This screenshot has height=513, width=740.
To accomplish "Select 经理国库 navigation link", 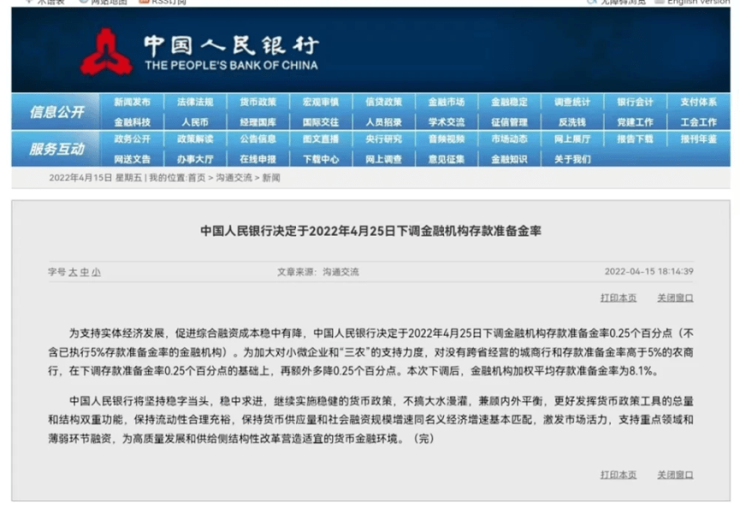I will click(258, 122).
